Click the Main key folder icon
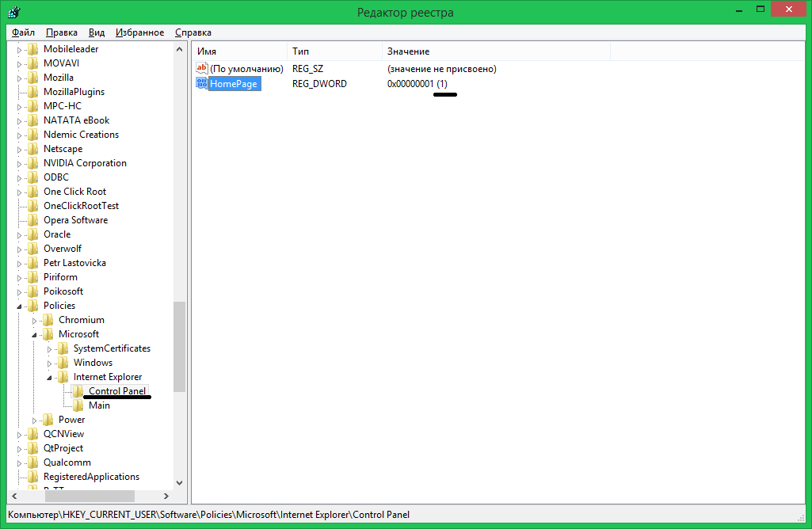 pyautogui.click(x=78, y=405)
